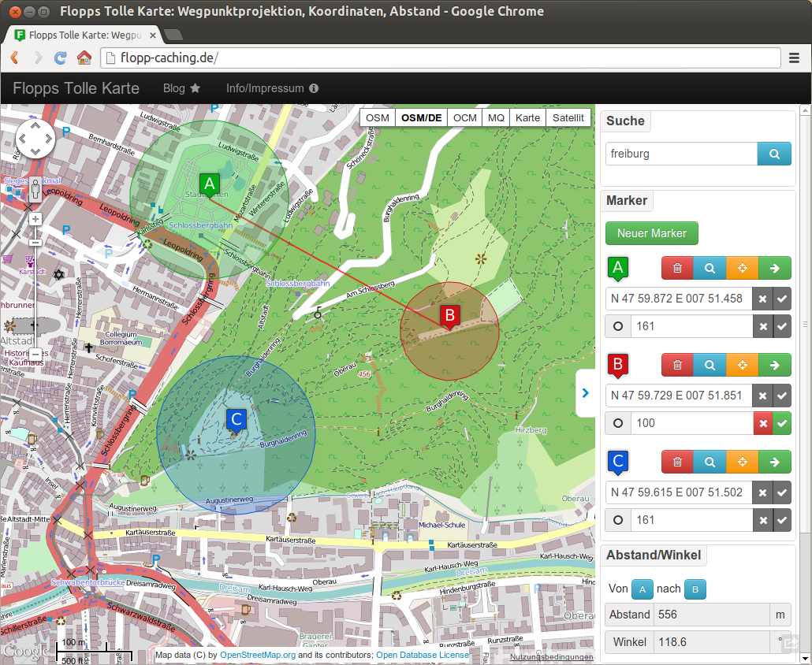812x665 pixels.
Task: Confirm marker A coordinates with checkmark
Action: 782,299
